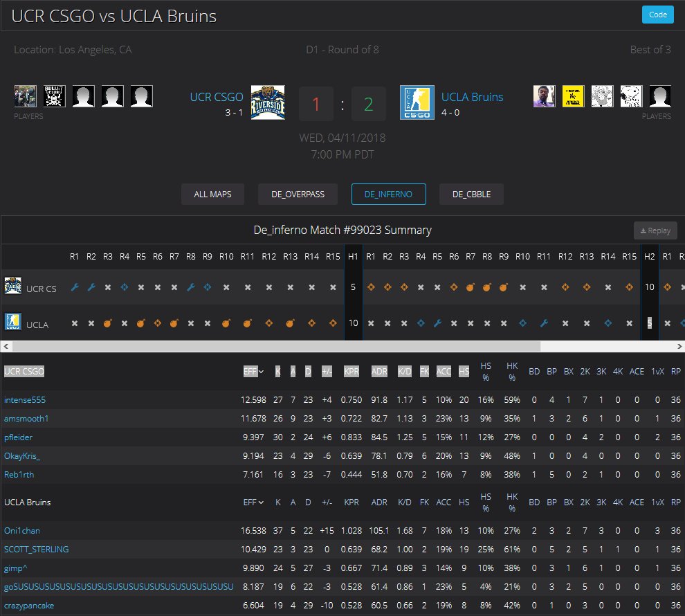Sort UCR CSGO table by ACE column
Viewport: 685px width, 616px height.
(x=637, y=372)
